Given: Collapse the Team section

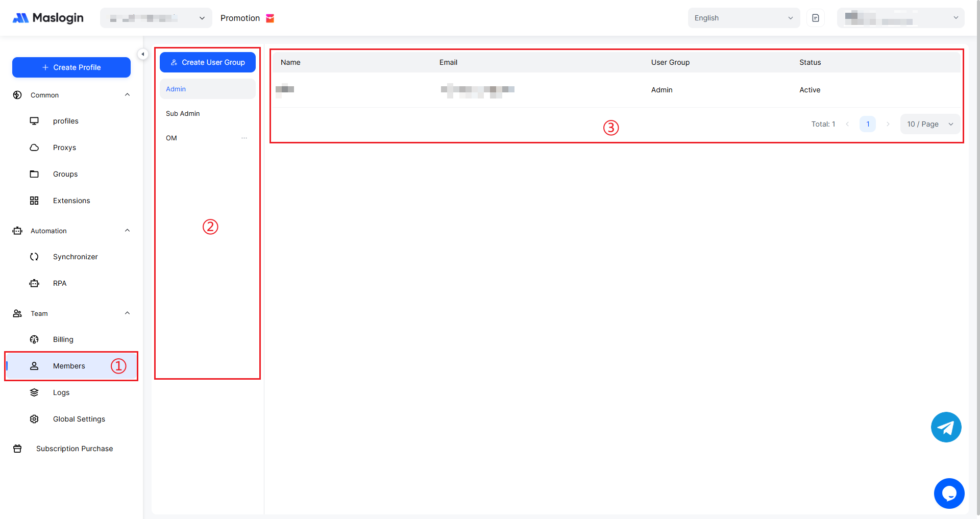Looking at the screenshot, I should (x=127, y=313).
